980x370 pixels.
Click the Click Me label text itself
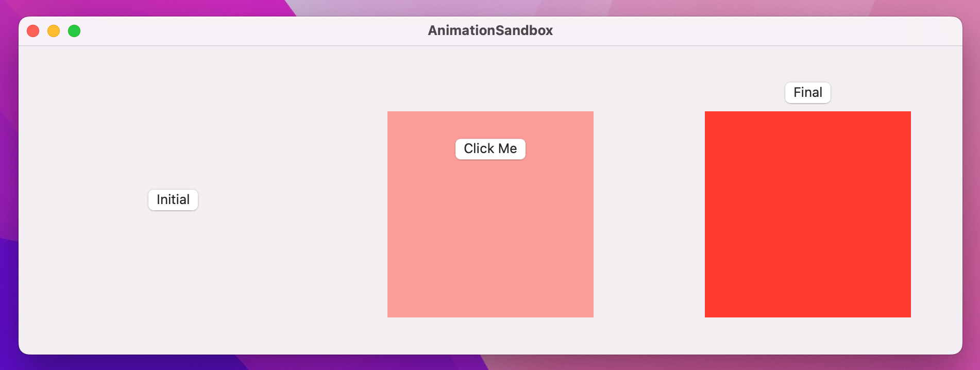click(x=490, y=149)
